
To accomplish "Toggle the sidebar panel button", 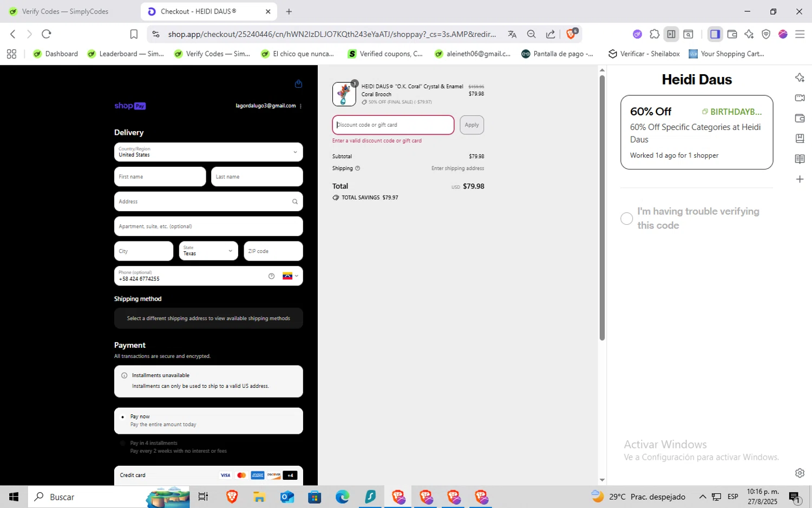I will pos(715,34).
